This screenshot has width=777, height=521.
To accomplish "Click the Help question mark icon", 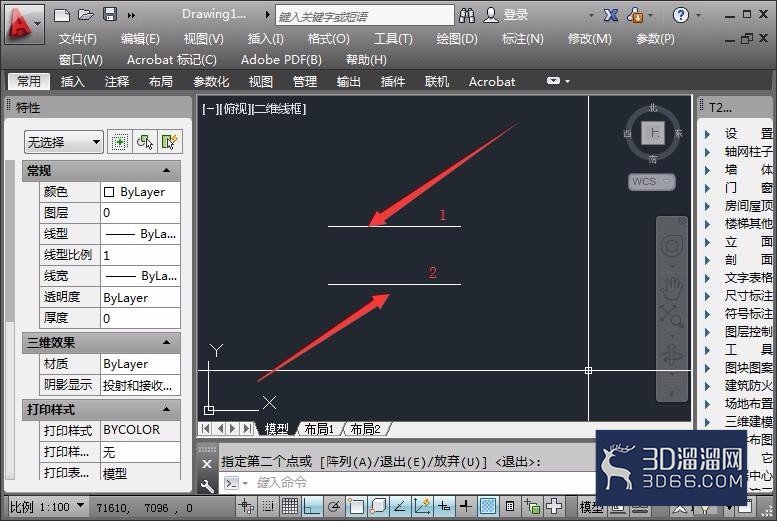I will [x=681, y=15].
